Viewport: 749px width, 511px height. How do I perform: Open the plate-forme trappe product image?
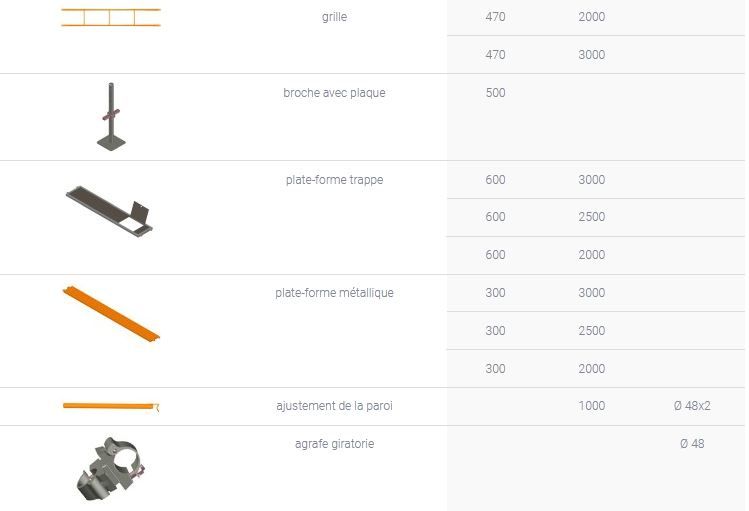click(x=110, y=209)
